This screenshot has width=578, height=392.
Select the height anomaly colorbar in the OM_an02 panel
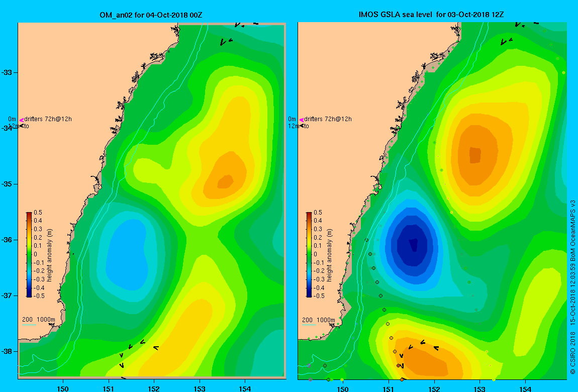(29, 255)
